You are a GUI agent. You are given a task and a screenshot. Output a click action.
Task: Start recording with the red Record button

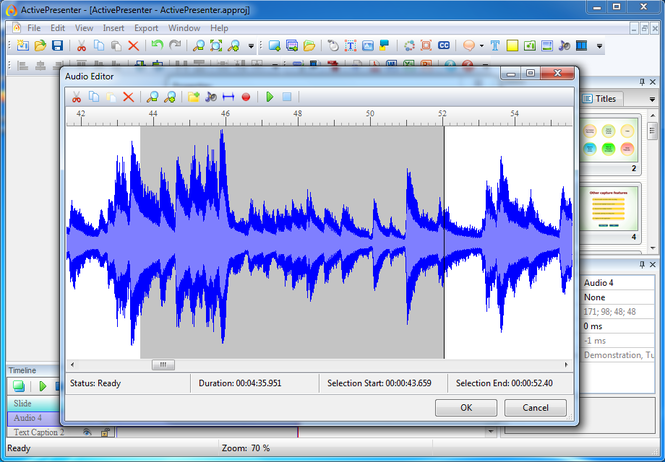(246, 97)
